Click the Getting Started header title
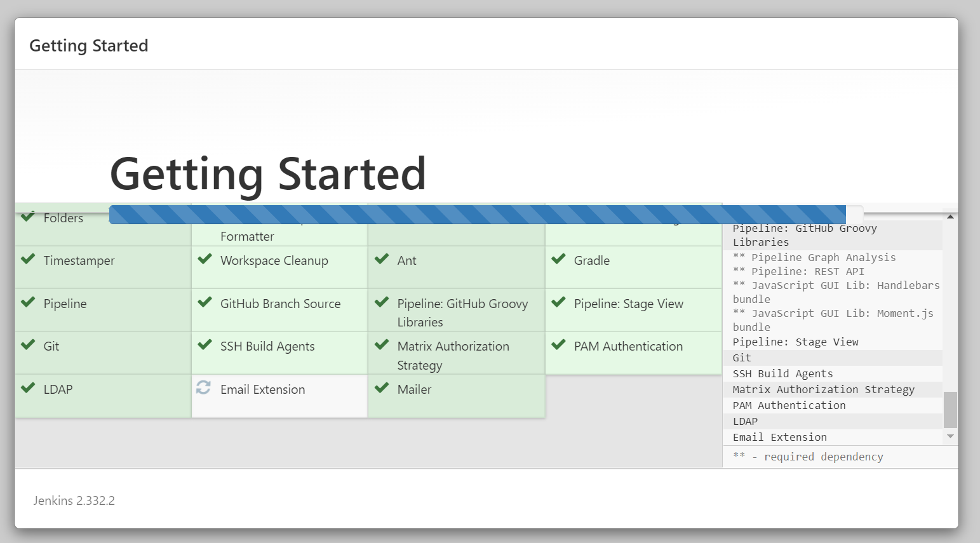Viewport: 980px width, 543px height. pyautogui.click(x=88, y=45)
